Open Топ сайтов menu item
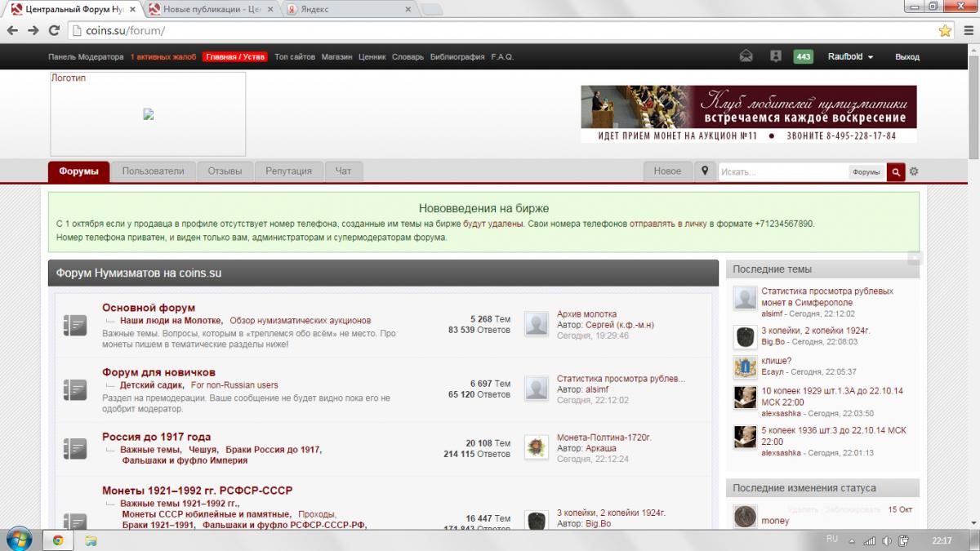 [295, 57]
